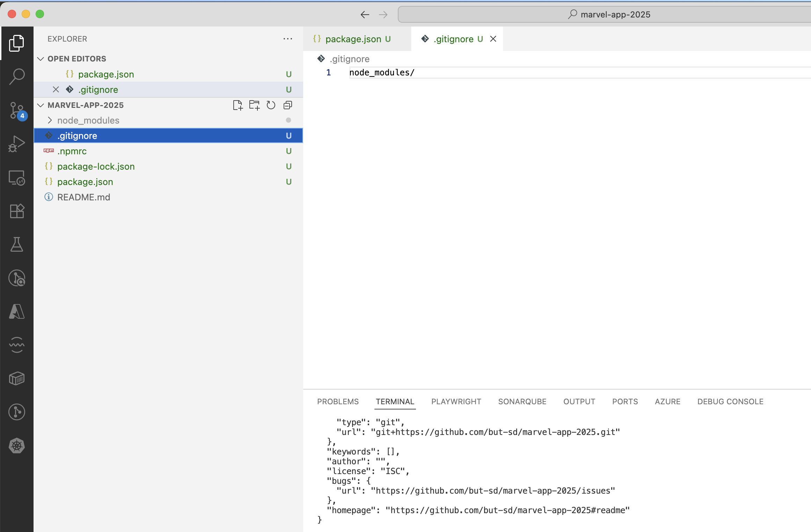Click the git+https repository URL in terminal

(x=495, y=432)
